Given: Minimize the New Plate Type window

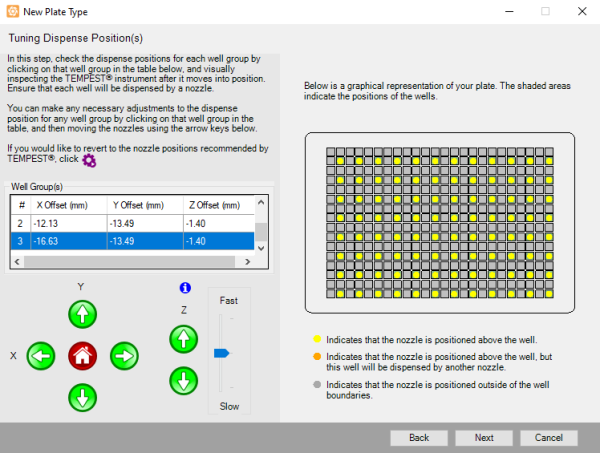Looking at the screenshot, I should coord(509,11).
